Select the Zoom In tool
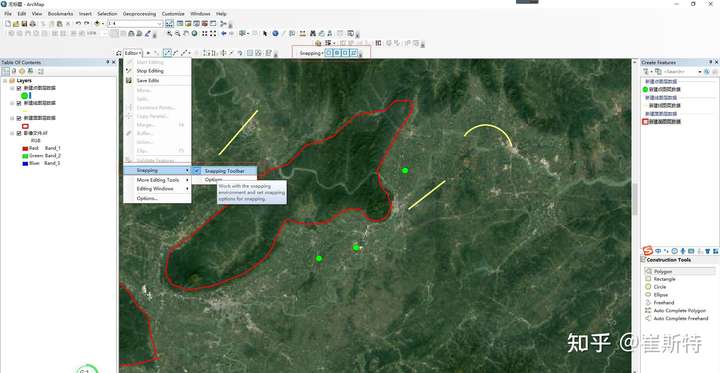Viewport: 720px width, 373px height. tap(170, 34)
